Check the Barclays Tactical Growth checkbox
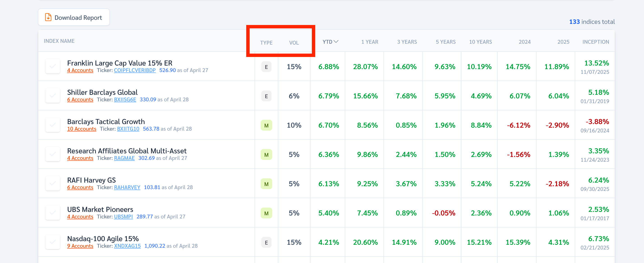This screenshot has width=644, height=263. pyautogui.click(x=53, y=125)
